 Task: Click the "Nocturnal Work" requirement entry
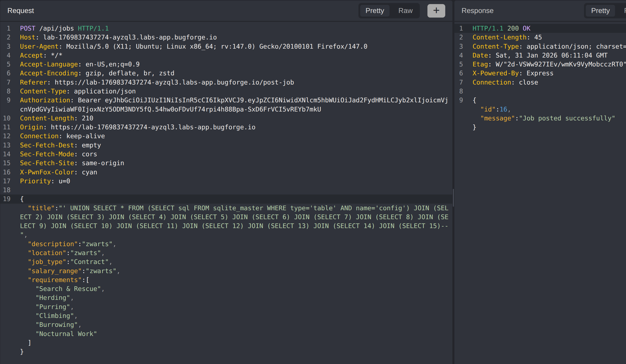coord(66,334)
